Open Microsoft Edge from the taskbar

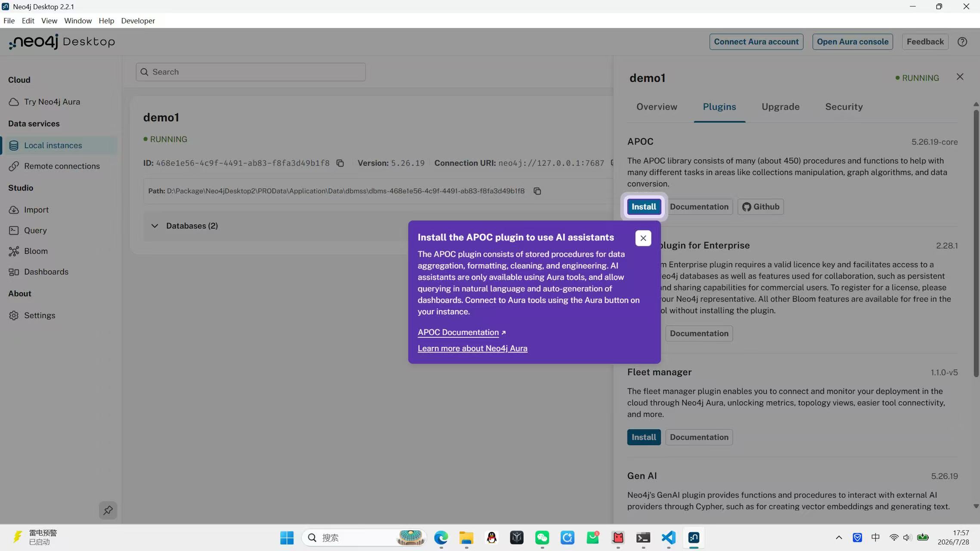(441, 538)
